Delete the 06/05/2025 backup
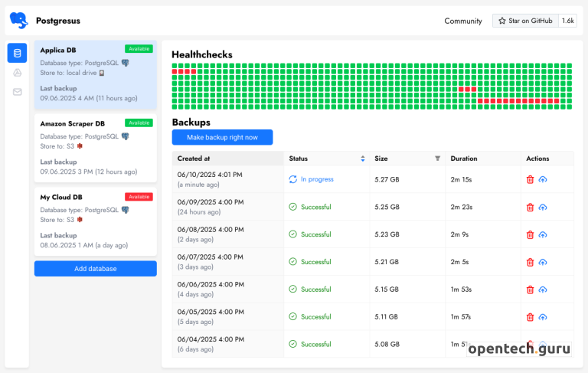Viewport: 588px width, 373px height. [x=530, y=317]
